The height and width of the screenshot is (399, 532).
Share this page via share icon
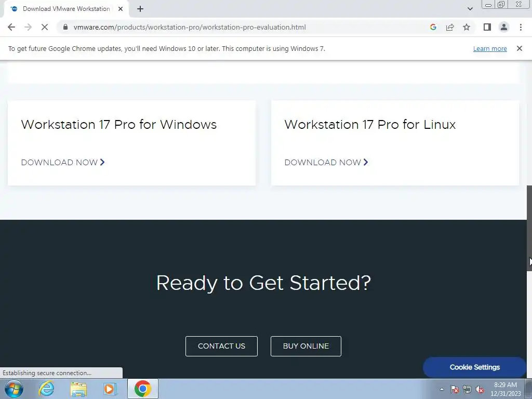450,27
